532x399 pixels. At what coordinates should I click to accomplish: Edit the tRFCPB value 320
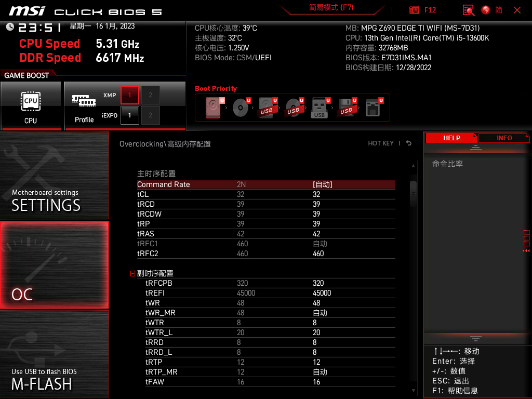tap(318, 283)
